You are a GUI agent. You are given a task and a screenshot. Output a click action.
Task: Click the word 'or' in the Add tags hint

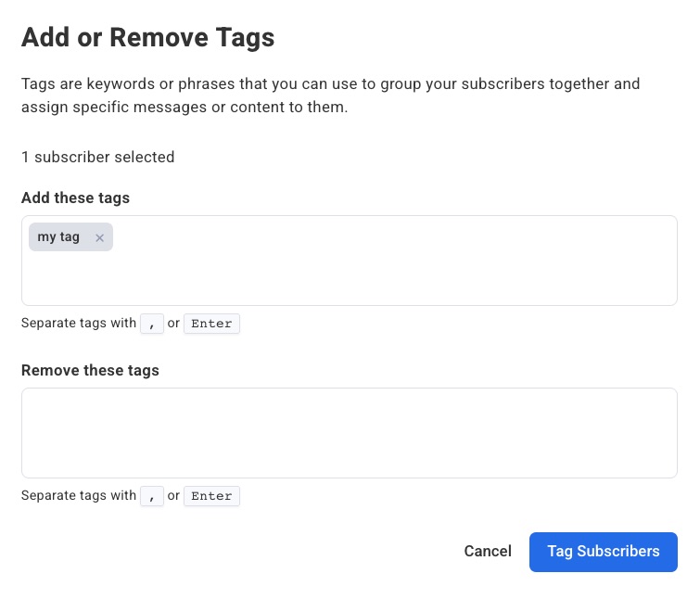click(173, 325)
